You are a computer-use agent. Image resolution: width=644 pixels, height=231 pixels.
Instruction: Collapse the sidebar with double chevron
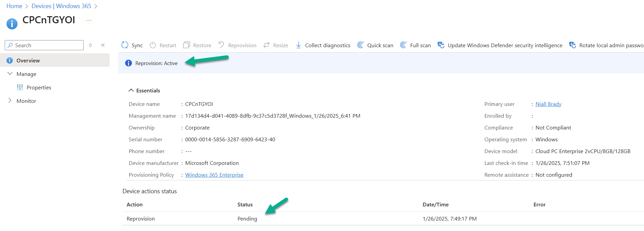[x=103, y=45]
